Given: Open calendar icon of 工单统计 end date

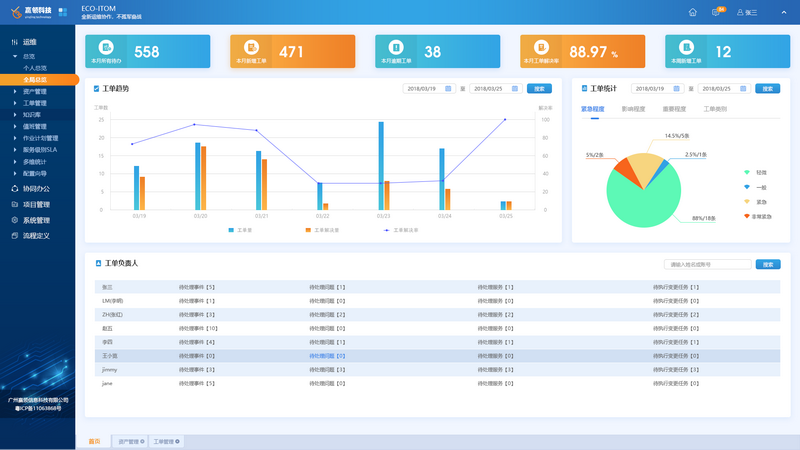Looking at the screenshot, I should 743,89.
